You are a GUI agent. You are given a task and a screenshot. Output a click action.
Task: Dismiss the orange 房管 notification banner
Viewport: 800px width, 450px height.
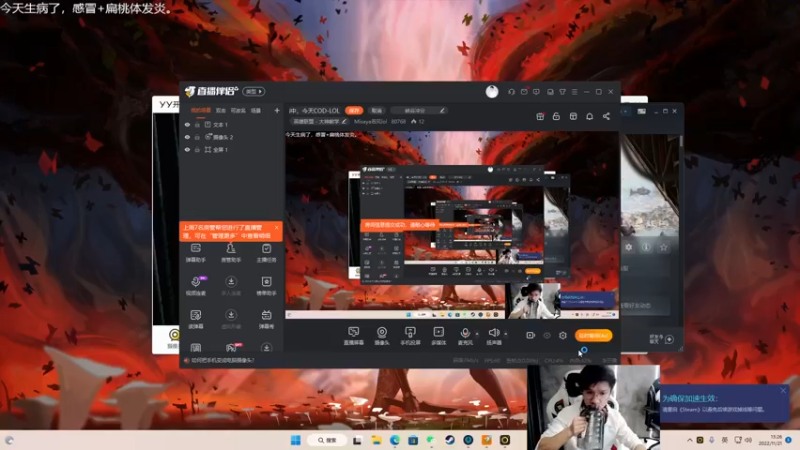pyautogui.click(x=277, y=228)
